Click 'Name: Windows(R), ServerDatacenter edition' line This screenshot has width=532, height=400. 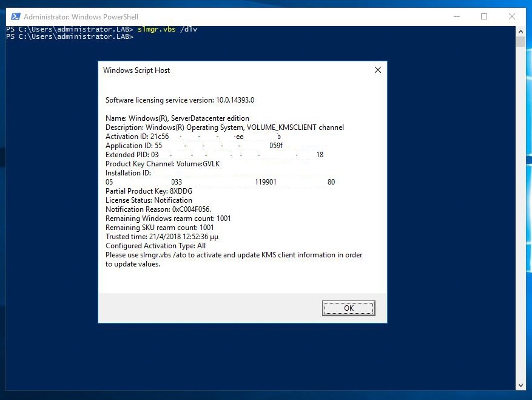click(177, 118)
